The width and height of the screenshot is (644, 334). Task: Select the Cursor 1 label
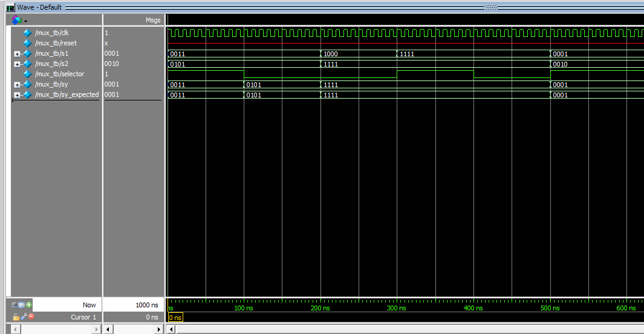coord(83,317)
